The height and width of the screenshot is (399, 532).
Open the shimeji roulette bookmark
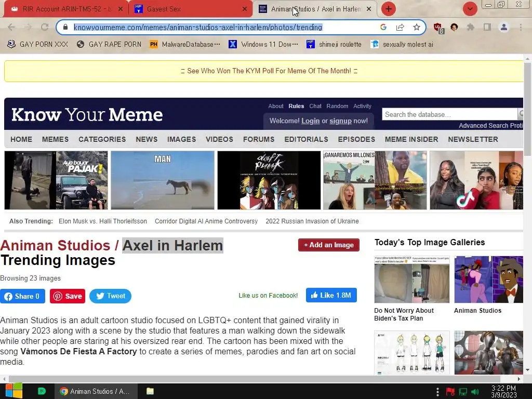pos(334,45)
